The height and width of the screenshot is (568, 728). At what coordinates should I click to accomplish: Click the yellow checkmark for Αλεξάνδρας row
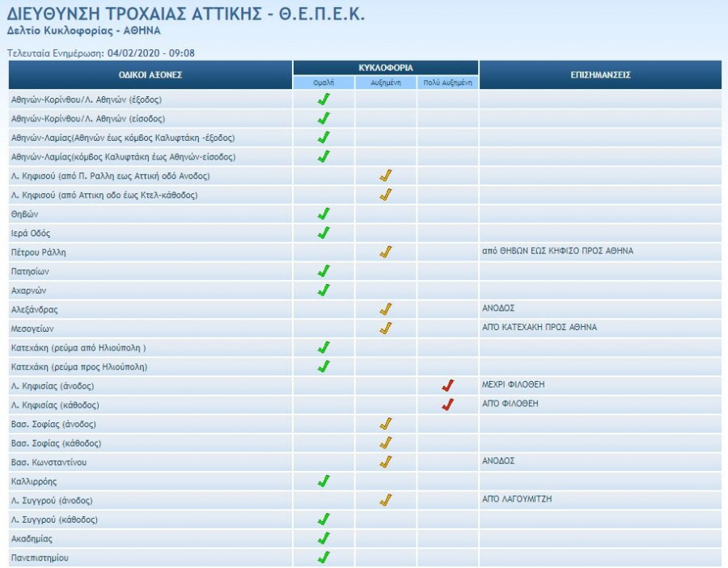(386, 309)
